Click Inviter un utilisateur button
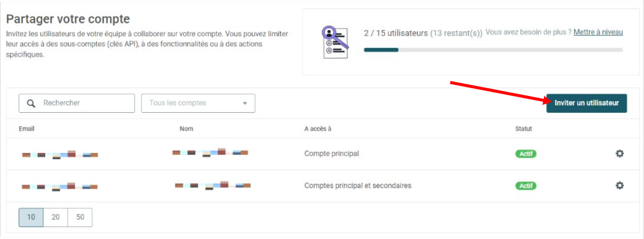The image size is (644, 239). pyautogui.click(x=586, y=103)
